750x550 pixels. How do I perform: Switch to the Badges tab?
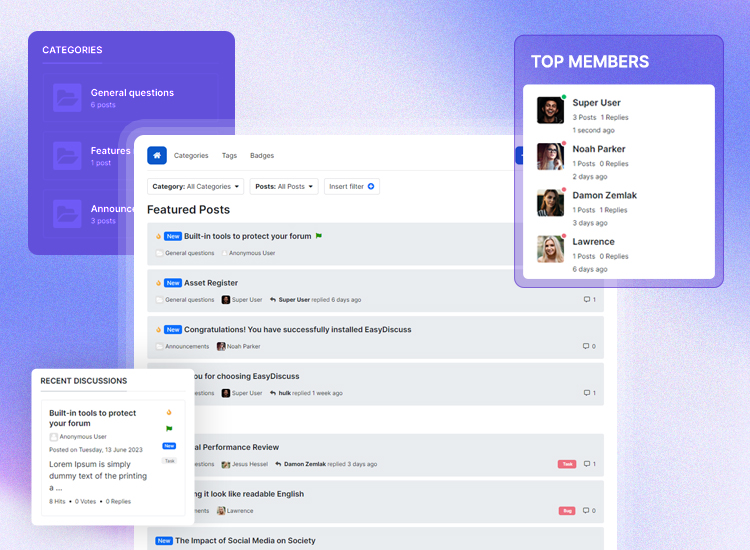262,155
